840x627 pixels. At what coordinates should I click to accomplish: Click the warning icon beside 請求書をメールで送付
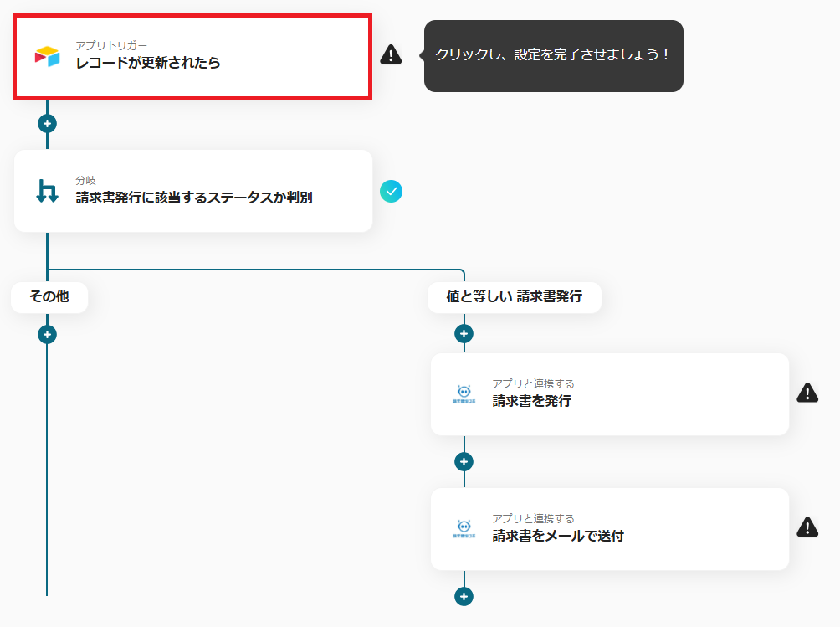807,527
